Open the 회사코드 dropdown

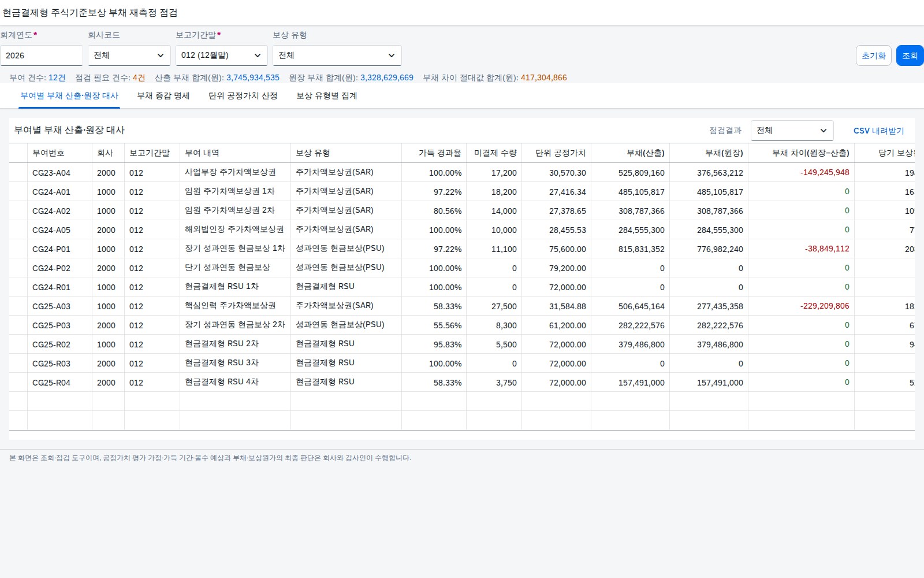tap(129, 55)
